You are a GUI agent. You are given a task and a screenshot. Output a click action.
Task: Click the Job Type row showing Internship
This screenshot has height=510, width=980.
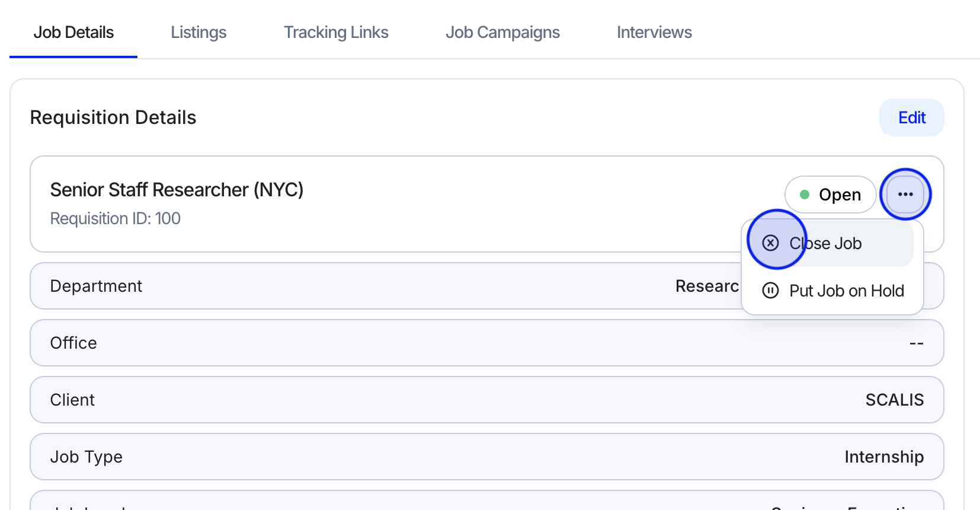click(486, 457)
